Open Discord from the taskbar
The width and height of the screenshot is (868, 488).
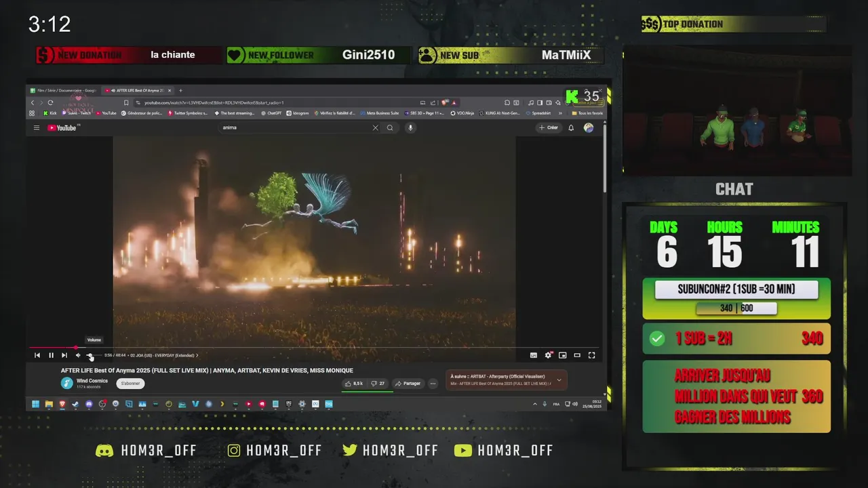click(x=89, y=404)
